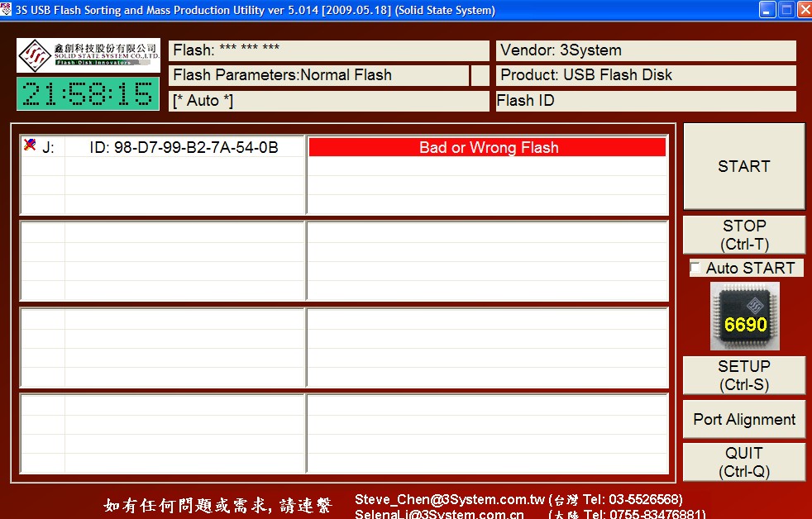Image resolution: width=812 pixels, height=519 pixels.
Task: Click the 6690 controller chip image
Action: [745, 317]
